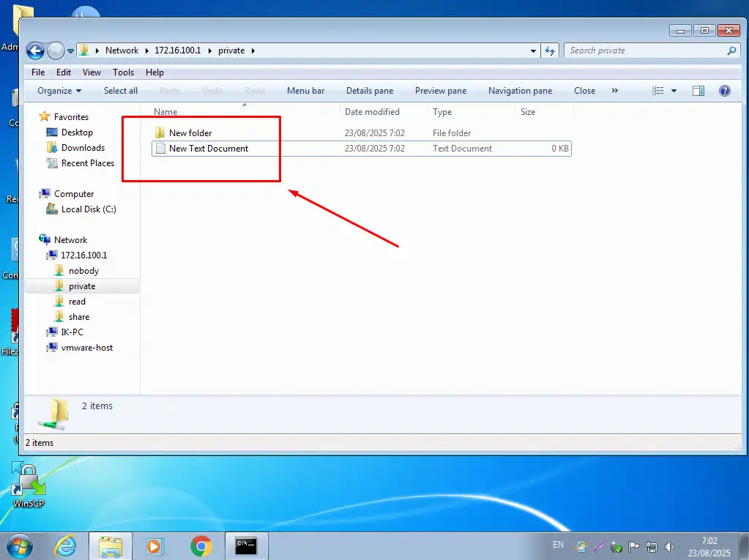The height and width of the screenshot is (560, 749).
Task: Toggle the Navigation pane toolbar option
Action: click(520, 91)
